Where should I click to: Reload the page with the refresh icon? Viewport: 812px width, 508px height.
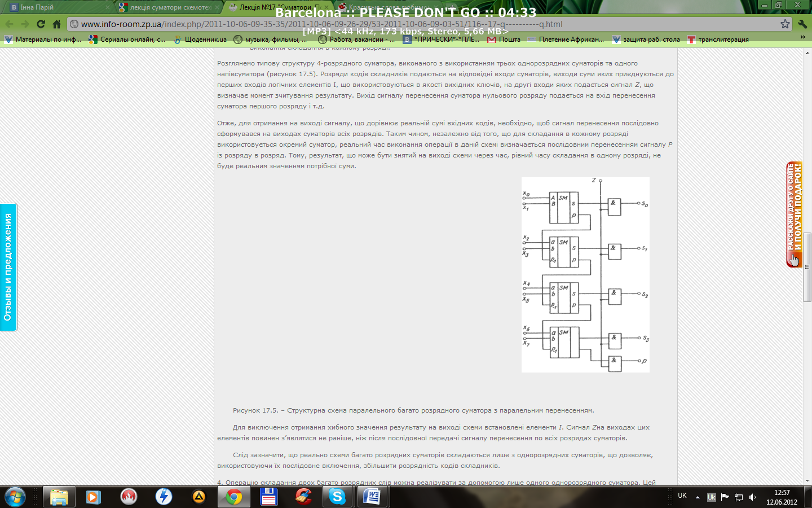[x=41, y=24]
